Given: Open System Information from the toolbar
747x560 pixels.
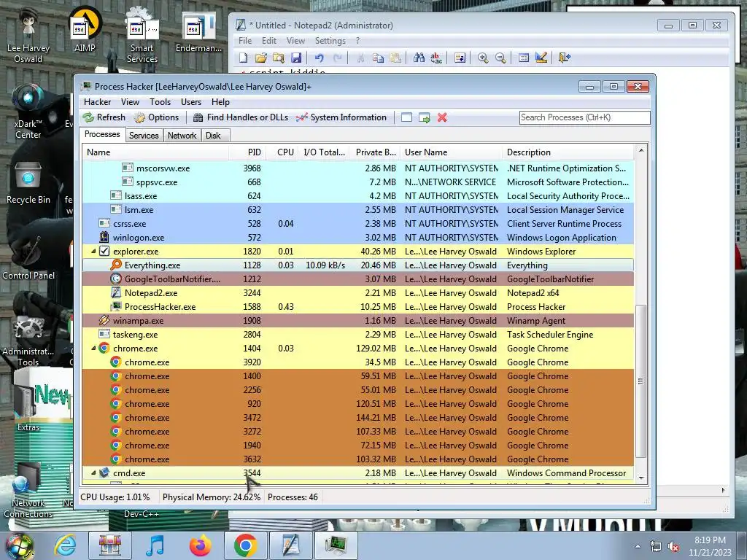Looking at the screenshot, I should [341, 117].
